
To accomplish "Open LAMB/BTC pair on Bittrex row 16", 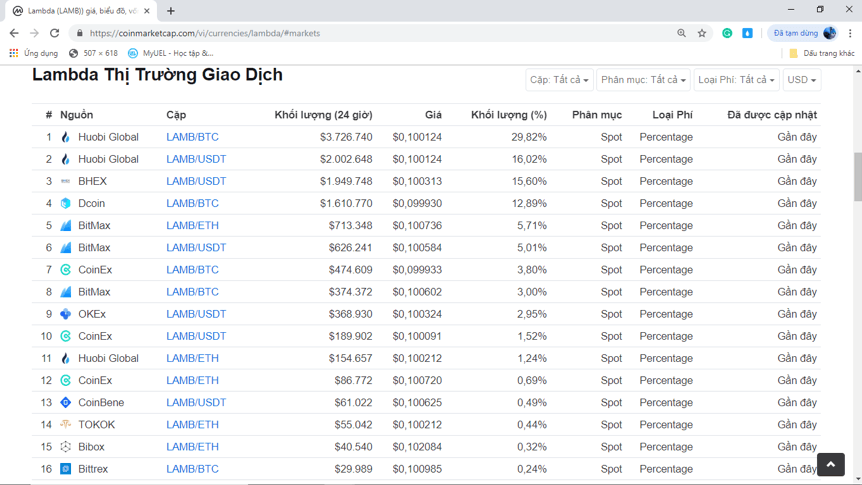I will coord(192,469).
